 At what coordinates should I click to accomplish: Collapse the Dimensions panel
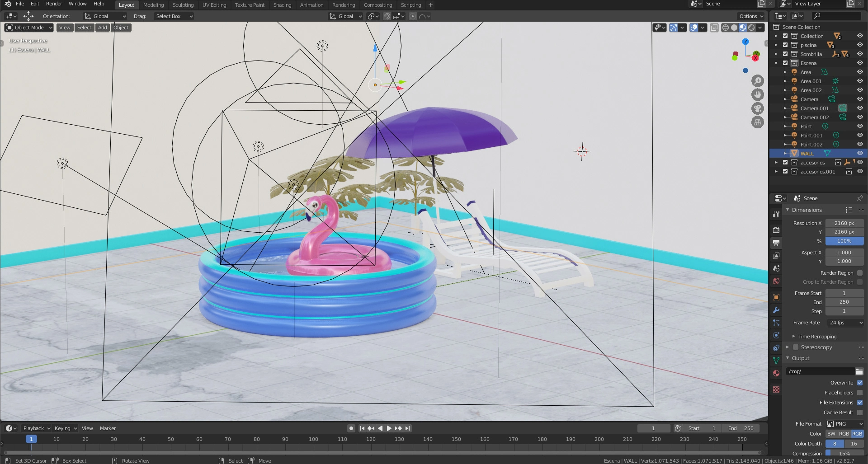click(788, 210)
